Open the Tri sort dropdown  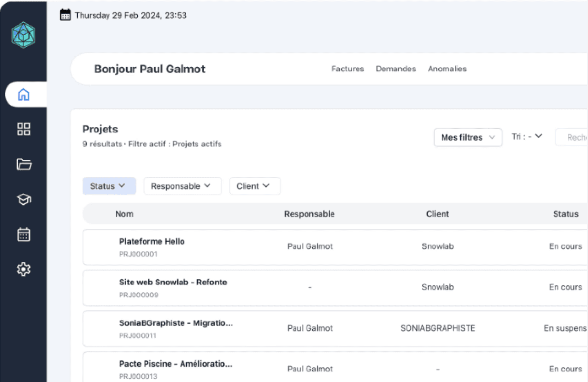(527, 137)
